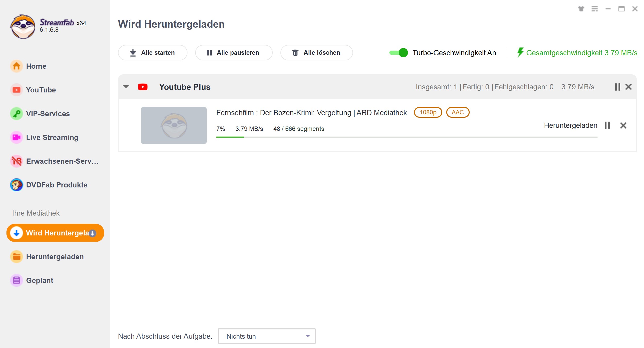
Task: Select Alle starten button
Action: click(153, 52)
